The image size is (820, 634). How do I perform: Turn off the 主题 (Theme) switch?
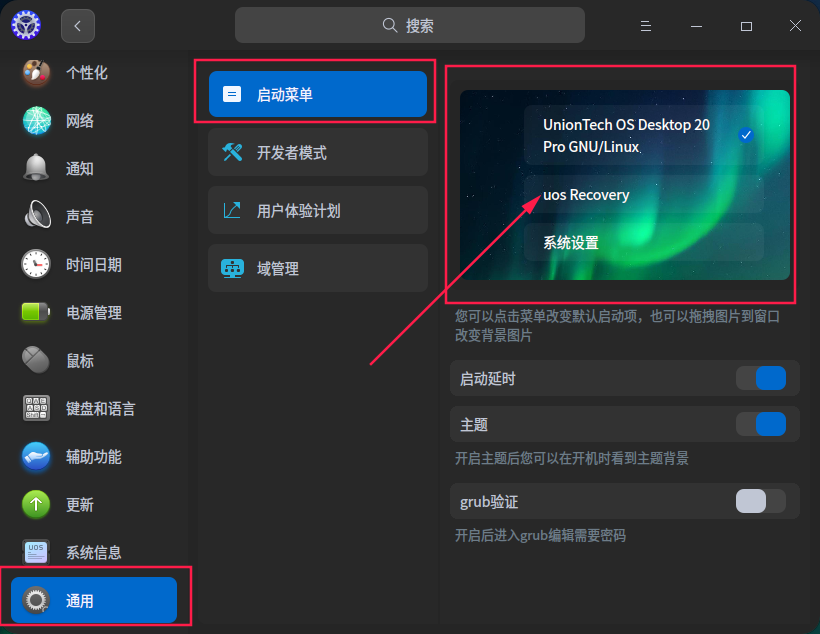(x=762, y=424)
